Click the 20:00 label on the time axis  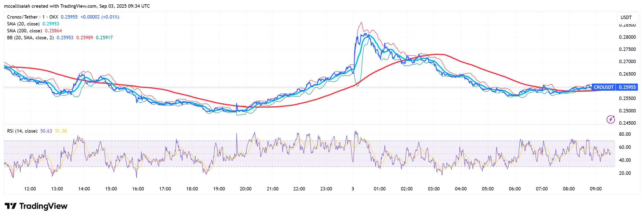click(245, 189)
